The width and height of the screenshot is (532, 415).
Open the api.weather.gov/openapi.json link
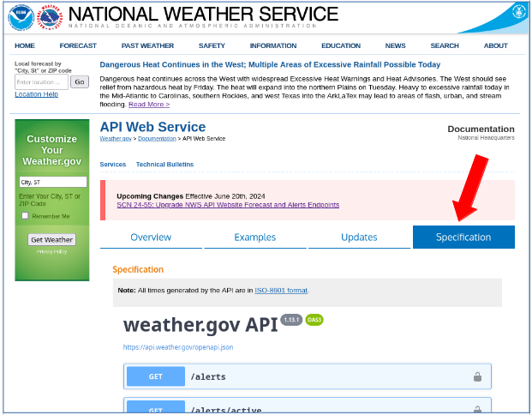pos(178,347)
